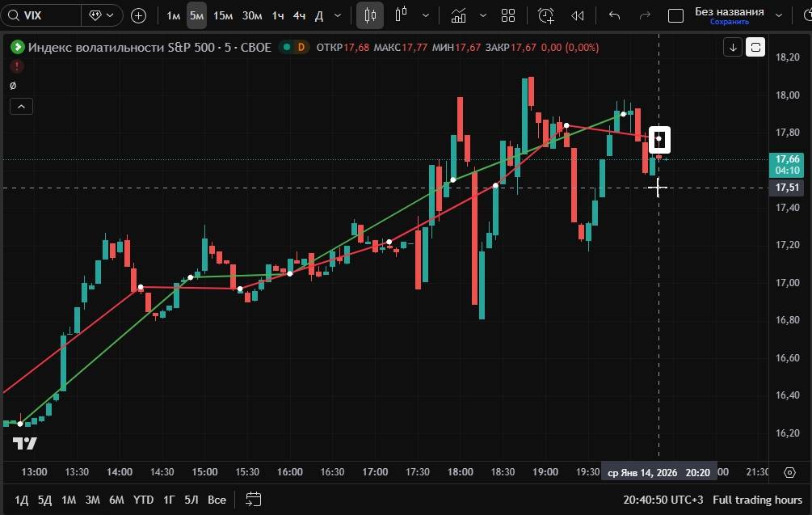The image size is (812, 515).
Task: Click the Сохранить link under layout name
Action: tap(729, 22)
